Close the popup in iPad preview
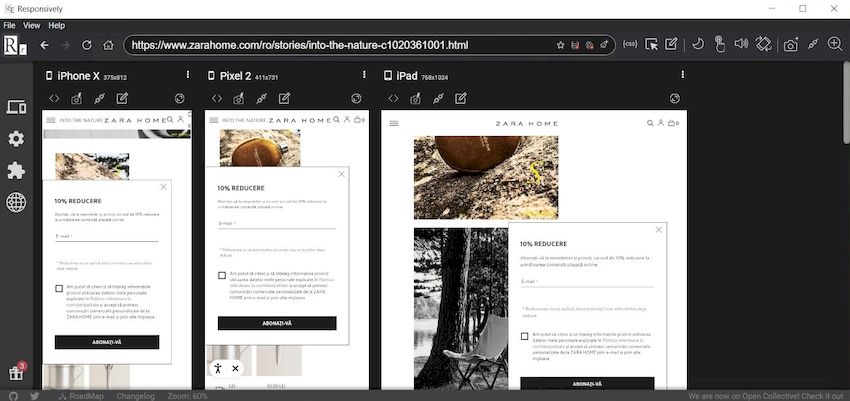The width and height of the screenshot is (850, 401). point(659,230)
